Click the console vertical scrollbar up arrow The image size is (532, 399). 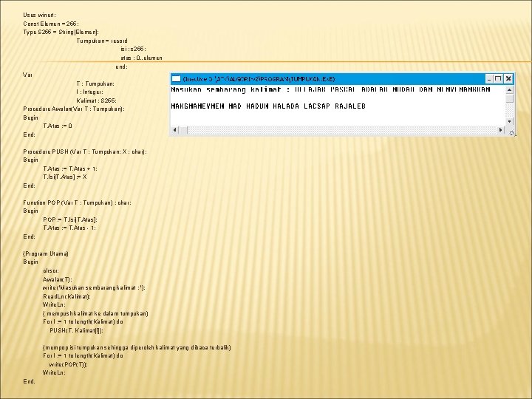tap(509, 89)
